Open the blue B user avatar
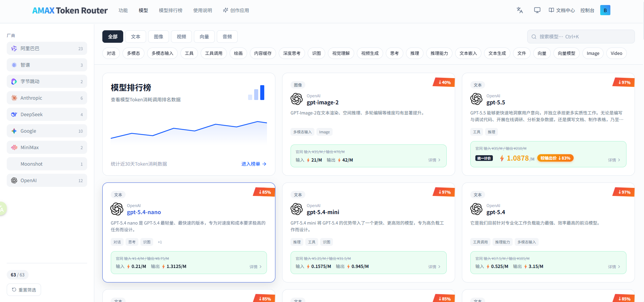 (x=605, y=10)
